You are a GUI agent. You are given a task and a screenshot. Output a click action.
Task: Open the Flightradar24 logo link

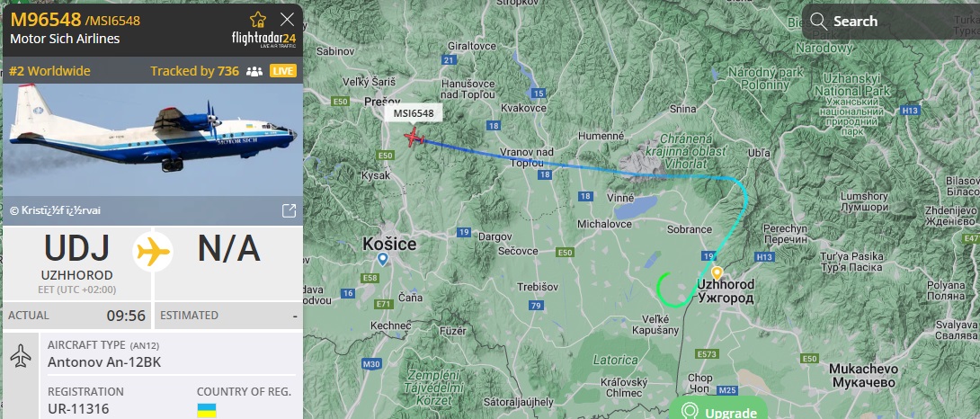pyautogui.click(x=263, y=39)
